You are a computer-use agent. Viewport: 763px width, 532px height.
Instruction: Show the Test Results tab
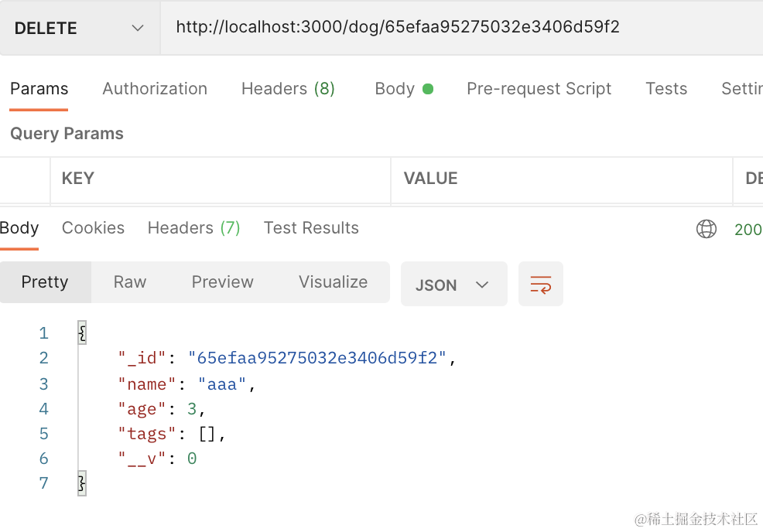point(311,228)
